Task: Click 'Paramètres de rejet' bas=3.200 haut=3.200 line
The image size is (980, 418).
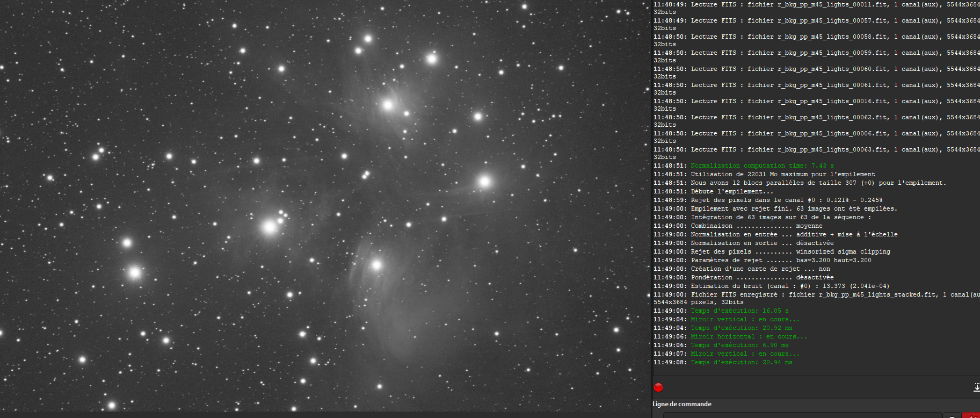Action: (763, 260)
